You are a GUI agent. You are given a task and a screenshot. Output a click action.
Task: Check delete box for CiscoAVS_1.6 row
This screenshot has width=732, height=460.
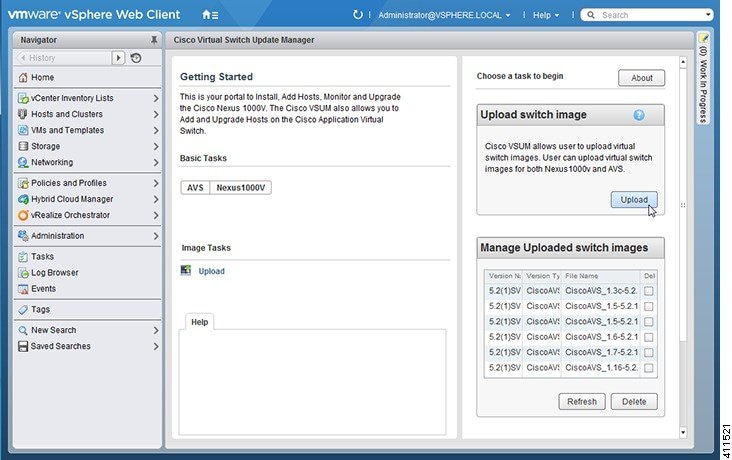point(648,337)
